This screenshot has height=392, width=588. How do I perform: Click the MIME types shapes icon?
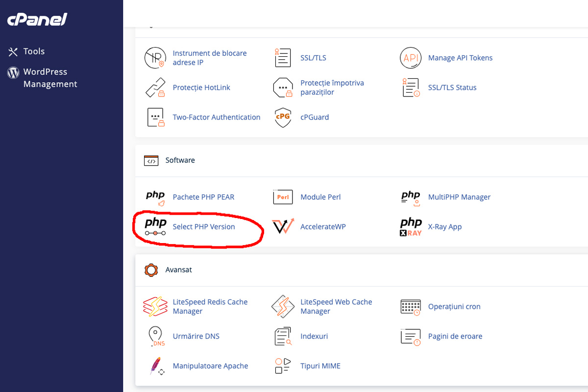(x=283, y=366)
